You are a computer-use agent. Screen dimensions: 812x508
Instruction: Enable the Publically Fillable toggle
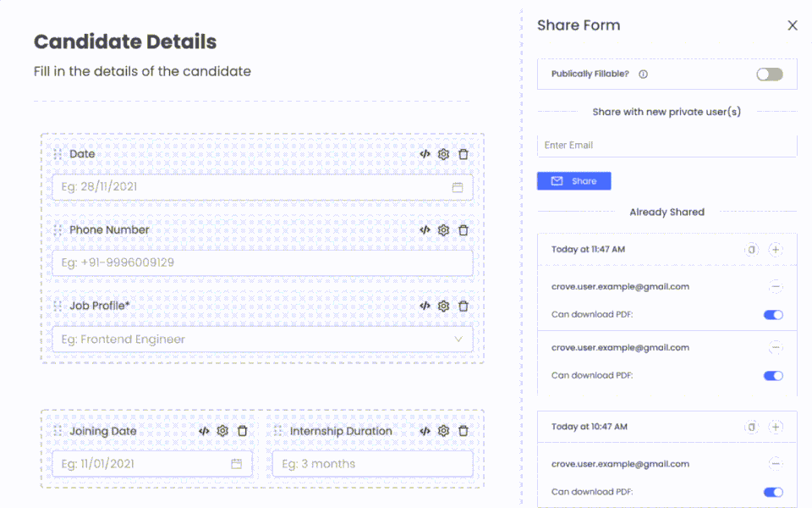[x=769, y=75]
